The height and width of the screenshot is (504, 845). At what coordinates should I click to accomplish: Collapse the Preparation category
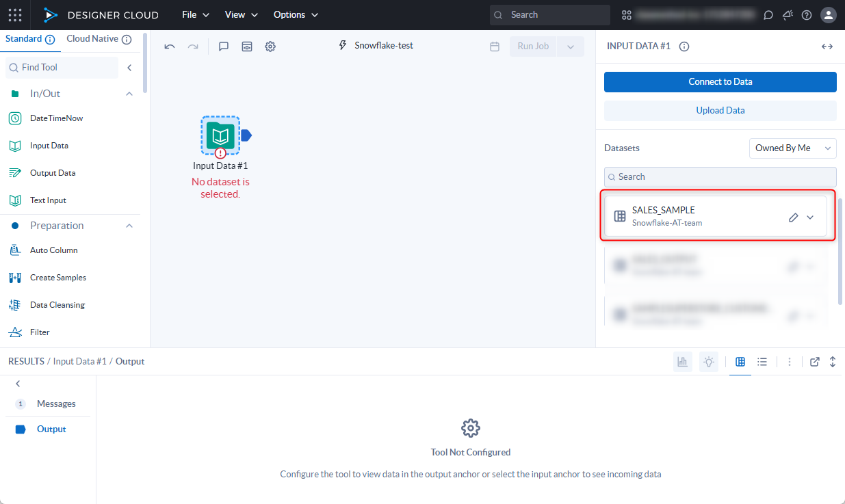tap(129, 226)
